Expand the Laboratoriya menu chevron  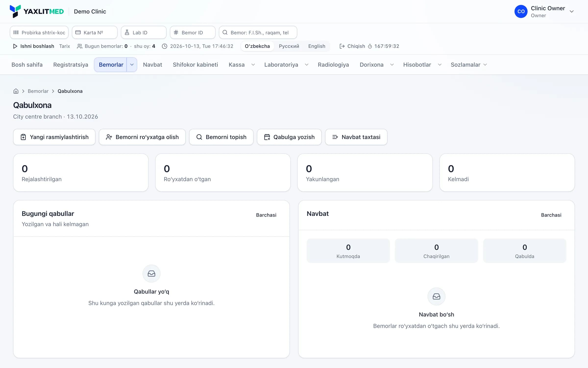click(x=306, y=65)
